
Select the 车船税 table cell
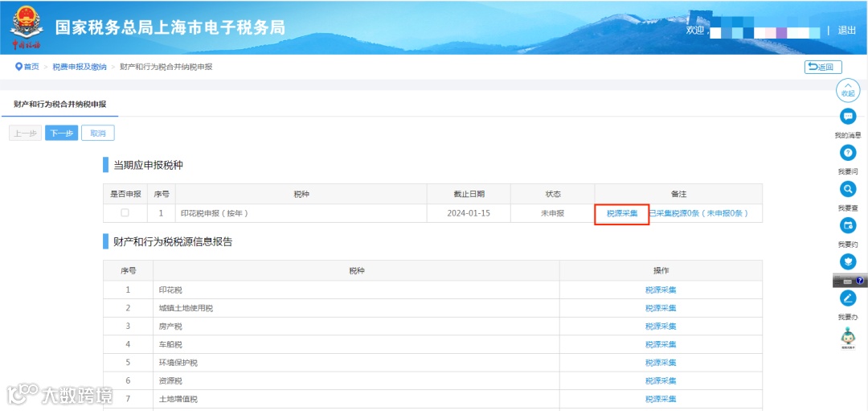coord(357,344)
